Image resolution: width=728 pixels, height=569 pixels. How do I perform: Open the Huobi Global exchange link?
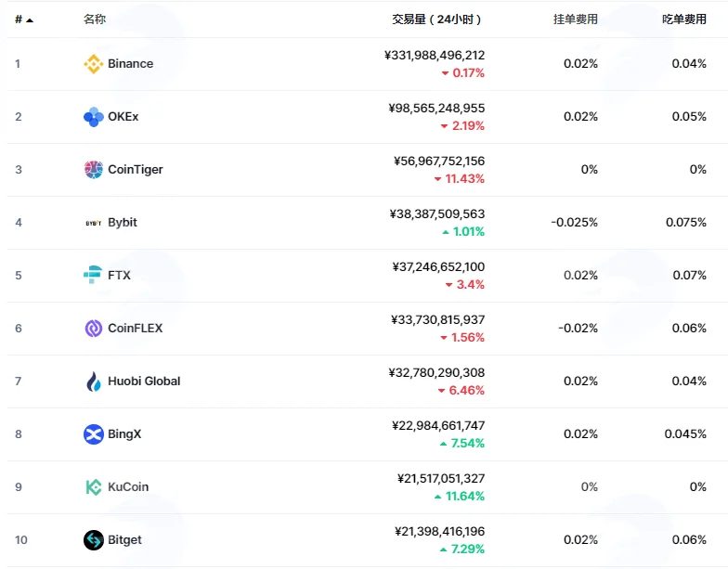coord(144,381)
